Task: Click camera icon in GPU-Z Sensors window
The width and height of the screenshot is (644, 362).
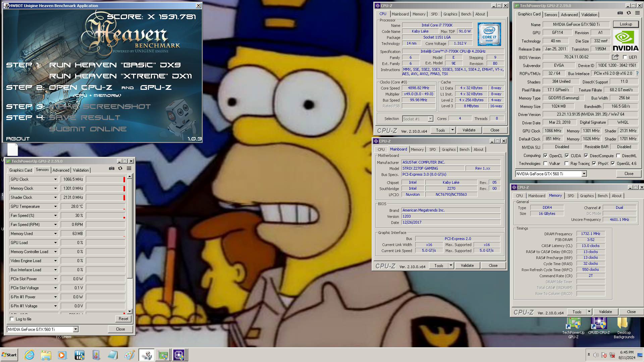Action: (112, 169)
